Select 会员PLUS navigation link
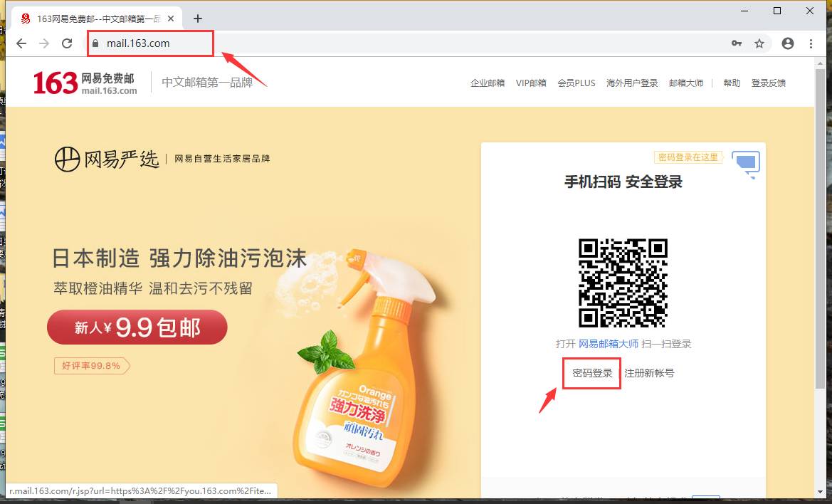The width and height of the screenshot is (832, 504). [576, 83]
